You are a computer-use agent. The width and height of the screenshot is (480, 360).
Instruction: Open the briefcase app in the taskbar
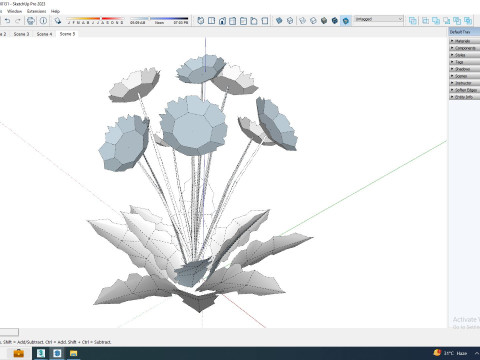click(x=19, y=353)
